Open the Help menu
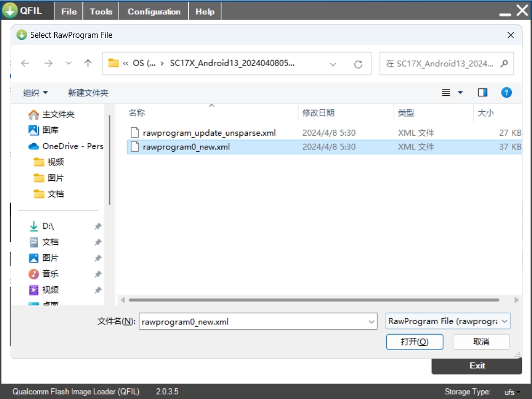This screenshot has width=532, height=399. tap(205, 12)
